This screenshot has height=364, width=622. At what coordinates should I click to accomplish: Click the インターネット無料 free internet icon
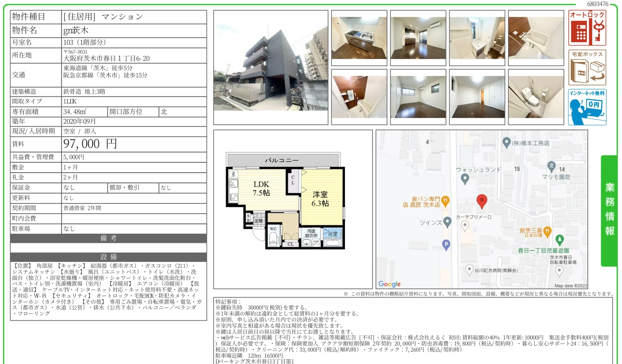click(x=587, y=107)
